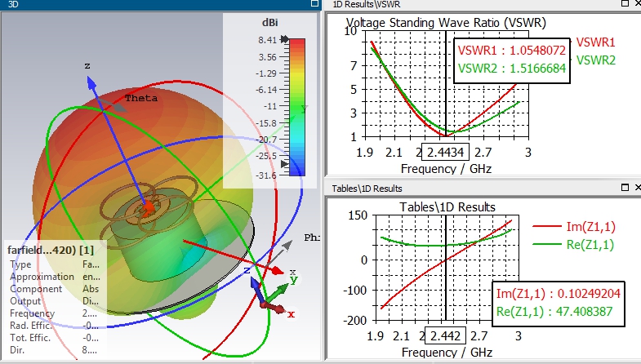Click the 2.4434 marker frequency box
The image size is (641, 364).
click(x=445, y=153)
